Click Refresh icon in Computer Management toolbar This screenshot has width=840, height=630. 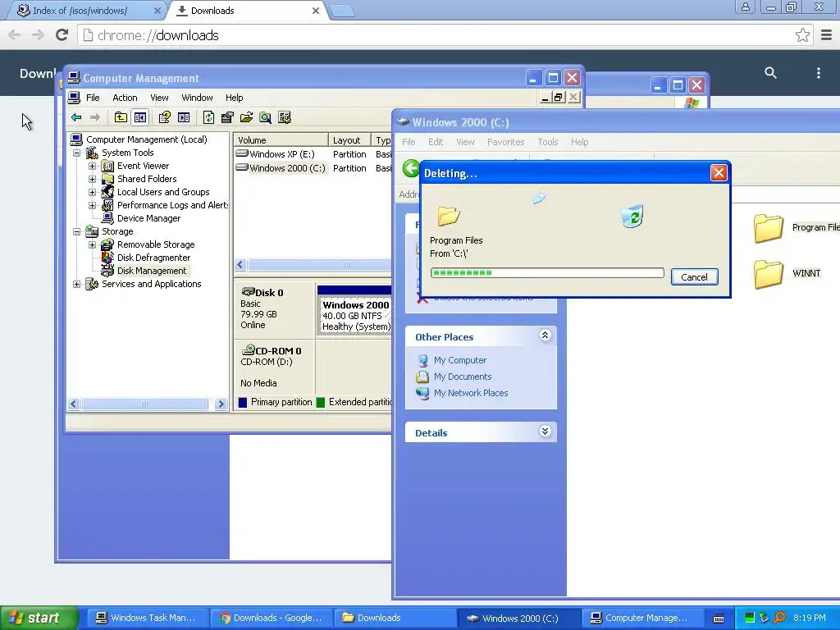[x=208, y=117]
